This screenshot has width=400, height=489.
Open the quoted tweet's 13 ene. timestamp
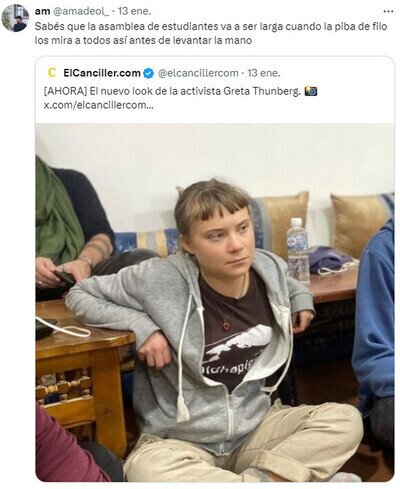click(x=264, y=73)
